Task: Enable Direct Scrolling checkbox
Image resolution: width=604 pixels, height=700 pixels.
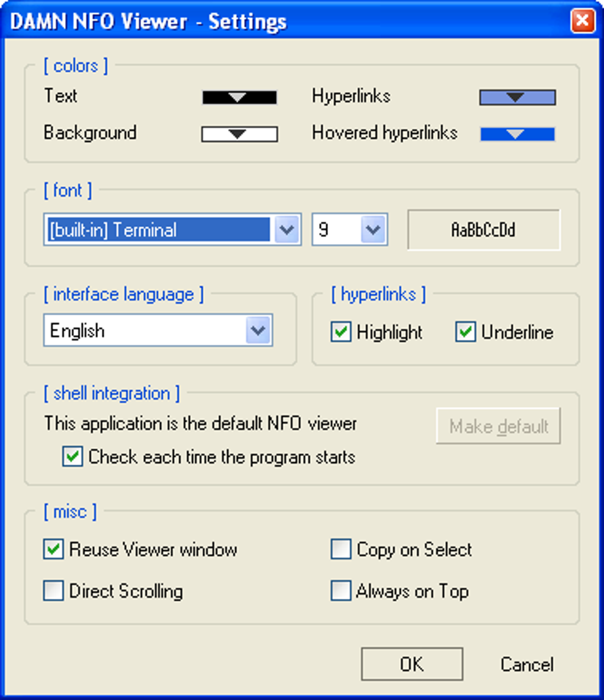Action: (x=53, y=590)
